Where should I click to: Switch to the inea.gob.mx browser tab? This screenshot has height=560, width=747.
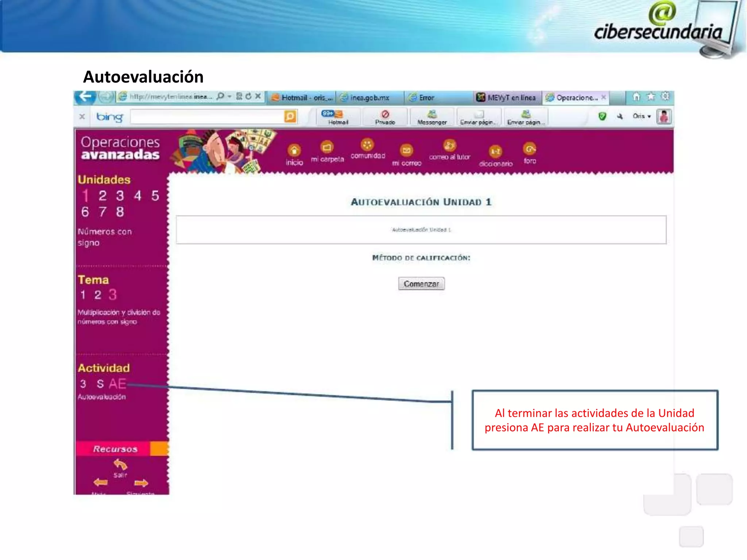[x=369, y=97]
